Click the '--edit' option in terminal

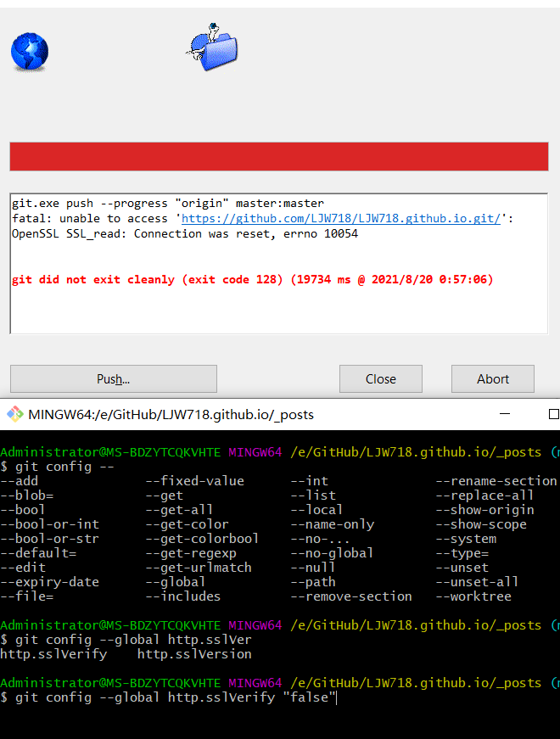[23, 568]
